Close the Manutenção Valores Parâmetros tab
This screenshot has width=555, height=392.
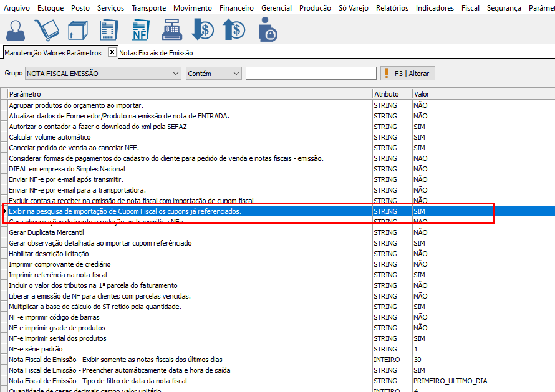coord(112,52)
